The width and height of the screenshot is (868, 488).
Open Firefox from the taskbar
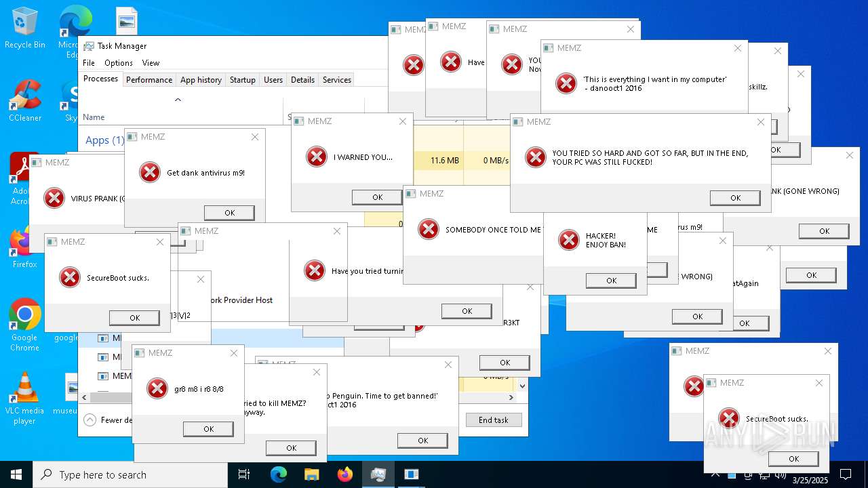[x=345, y=474]
